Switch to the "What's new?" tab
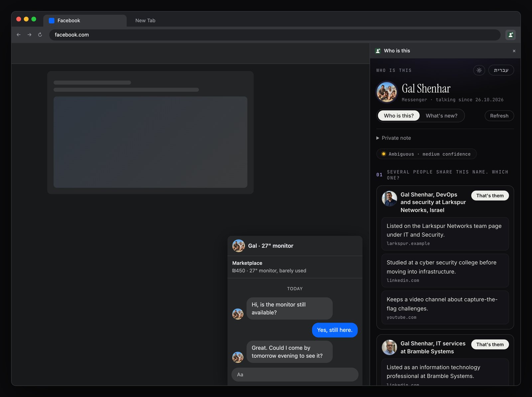 pyautogui.click(x=442, y=116)
